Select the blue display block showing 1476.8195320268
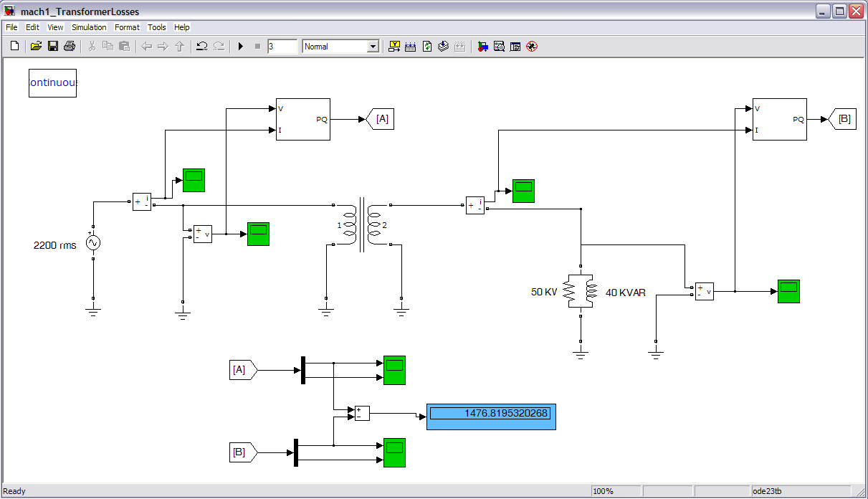Viewport: 868px width, 499px height. [x=491, y=417]
